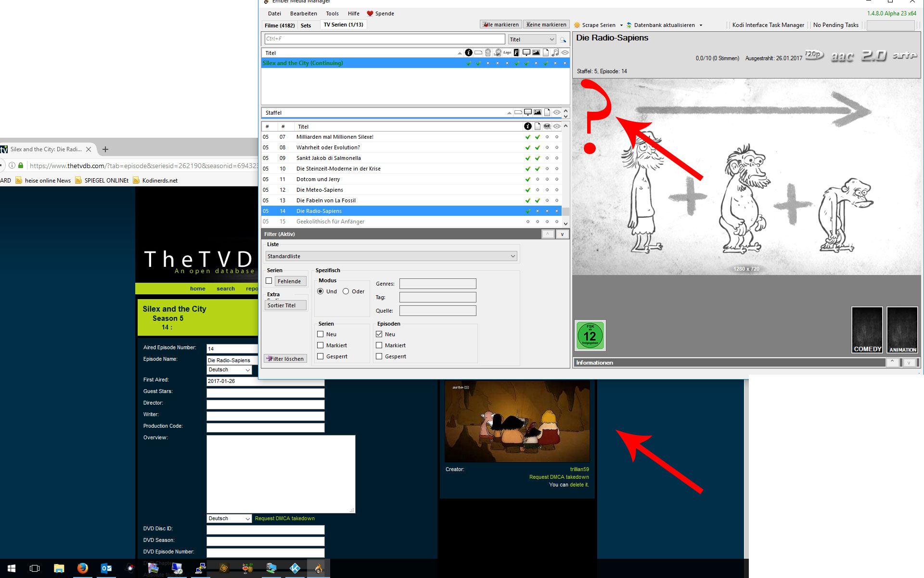Click the watched eye icon in series list header

click(565, 53)
